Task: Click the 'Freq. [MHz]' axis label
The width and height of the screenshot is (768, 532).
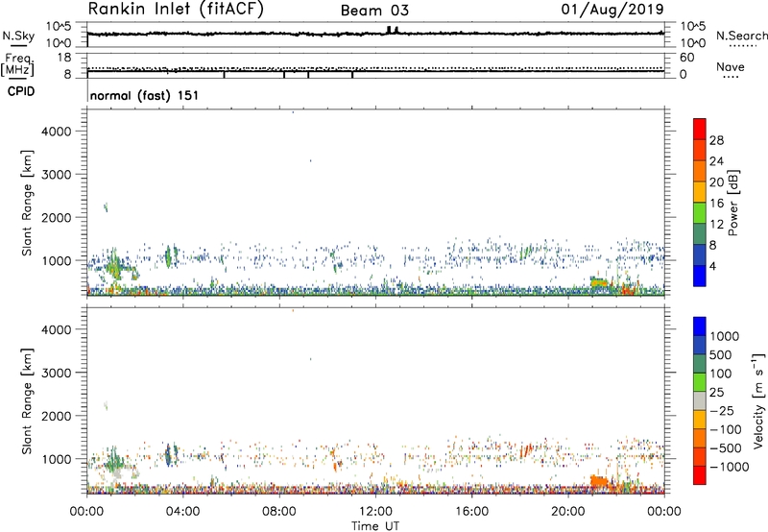Action: pyautogui.click(x=18, y=65)
